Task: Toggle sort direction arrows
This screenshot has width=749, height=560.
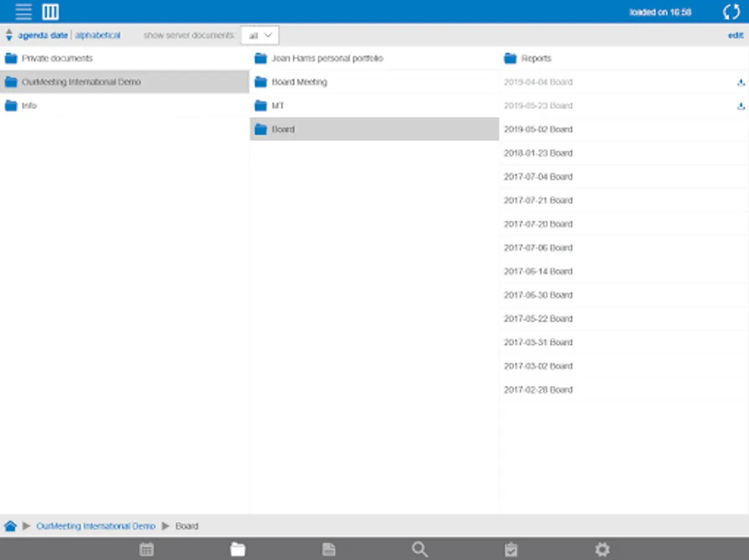Action: (9, 35)
